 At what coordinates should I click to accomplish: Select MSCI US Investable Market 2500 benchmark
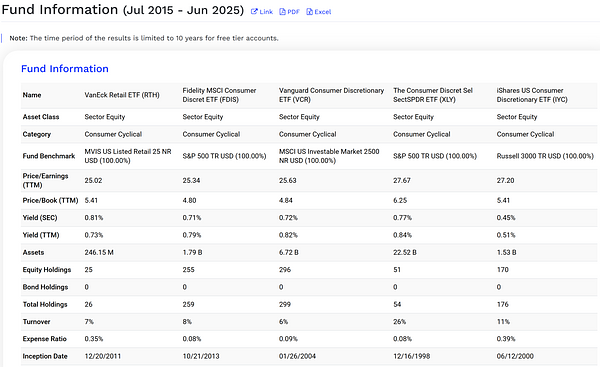point(329,156)
